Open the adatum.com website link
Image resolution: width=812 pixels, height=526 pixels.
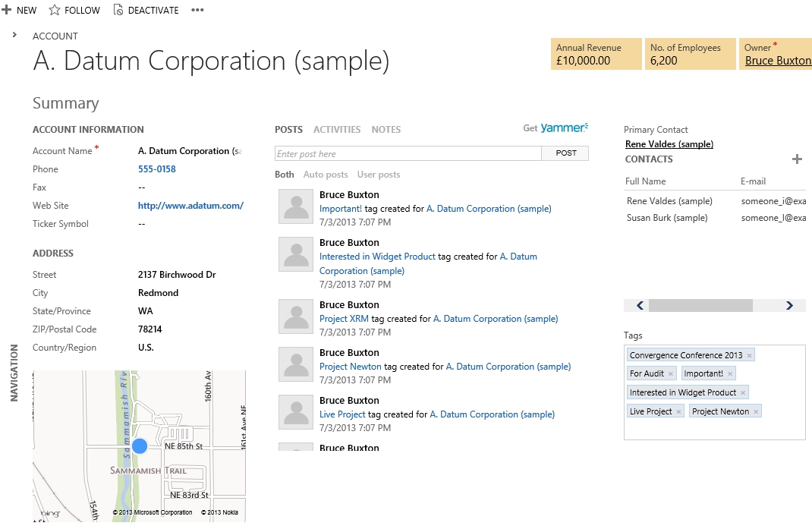point(190,206)
